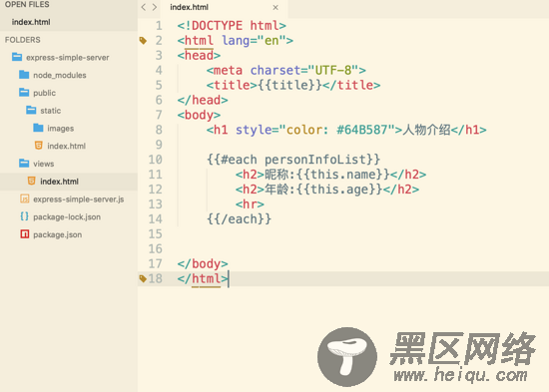The image size is (549, 392).
Task: Click the charset="UTF-8" meta line
Action: point(286,71)
